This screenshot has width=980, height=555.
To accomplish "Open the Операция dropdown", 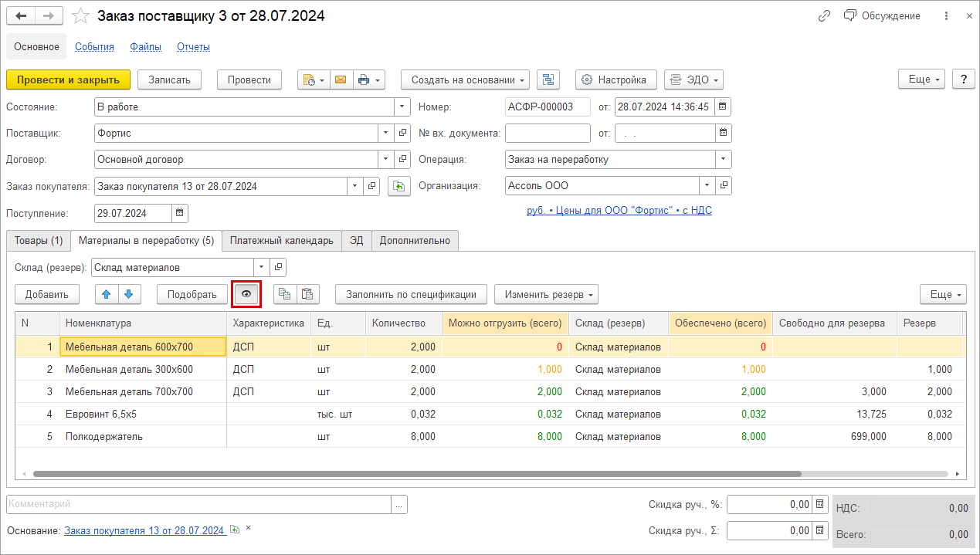I will 723,160.
